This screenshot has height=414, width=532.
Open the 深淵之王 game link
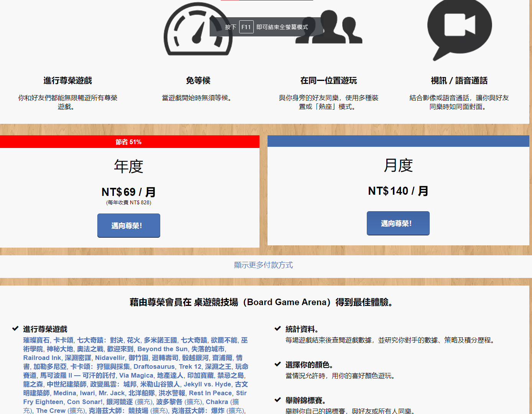click(x=218, y=366)
